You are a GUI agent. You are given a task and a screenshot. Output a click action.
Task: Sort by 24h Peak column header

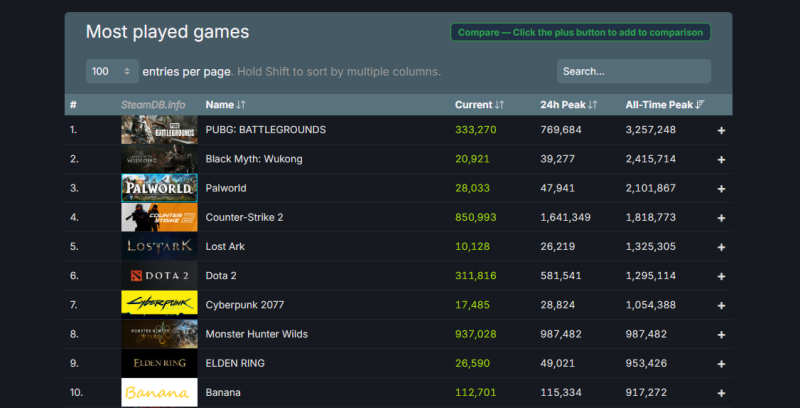point(568,104)
